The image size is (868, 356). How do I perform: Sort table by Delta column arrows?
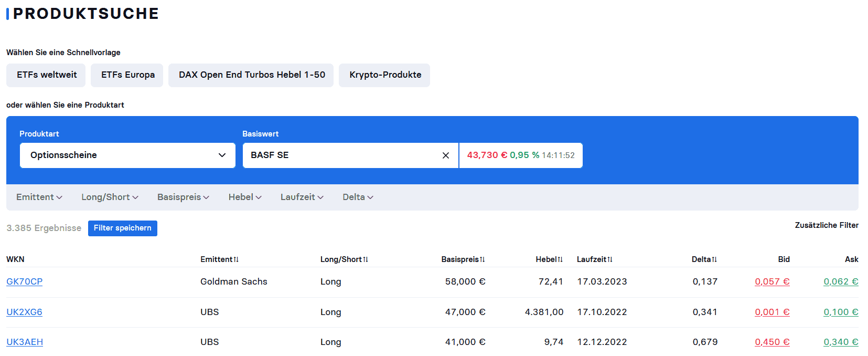click(714, 259)
